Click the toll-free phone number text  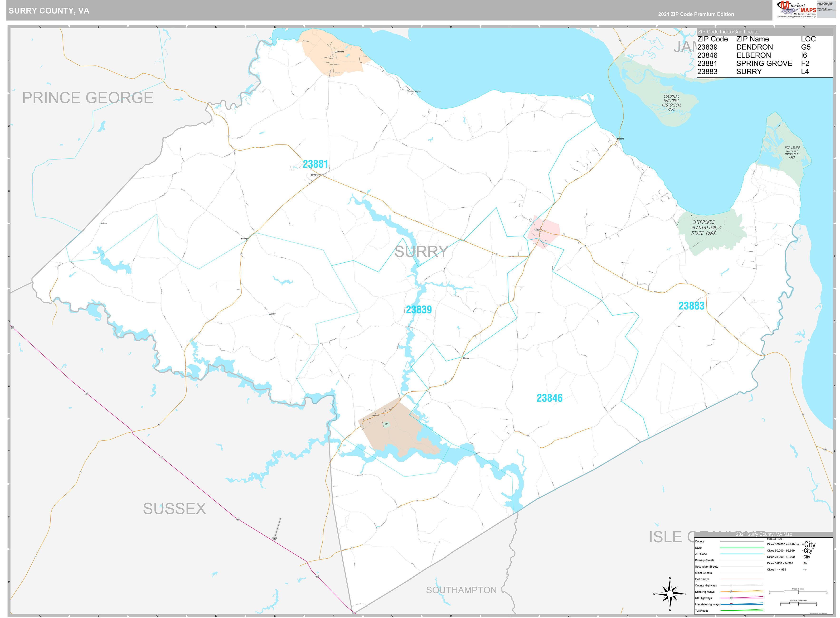click(825, 5)
